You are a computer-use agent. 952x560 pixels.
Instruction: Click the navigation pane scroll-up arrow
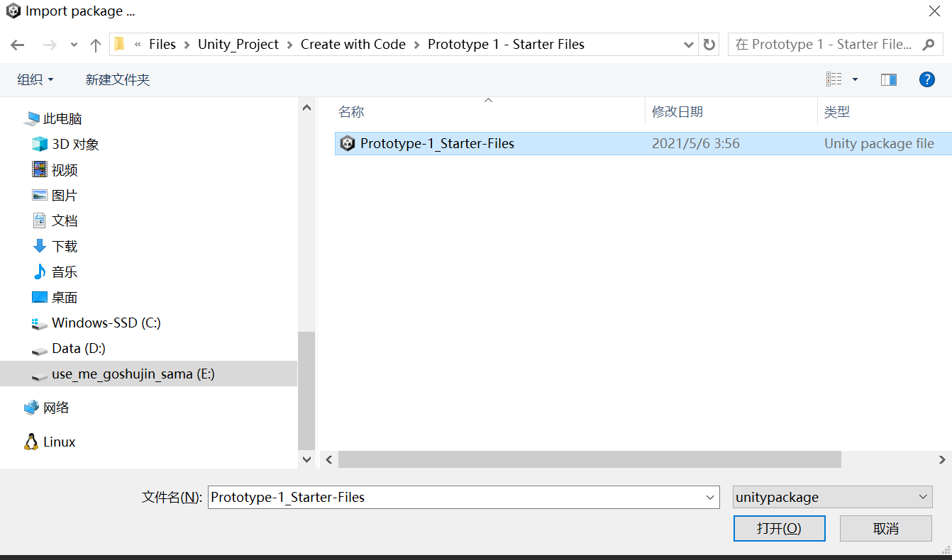click(306, 108)
